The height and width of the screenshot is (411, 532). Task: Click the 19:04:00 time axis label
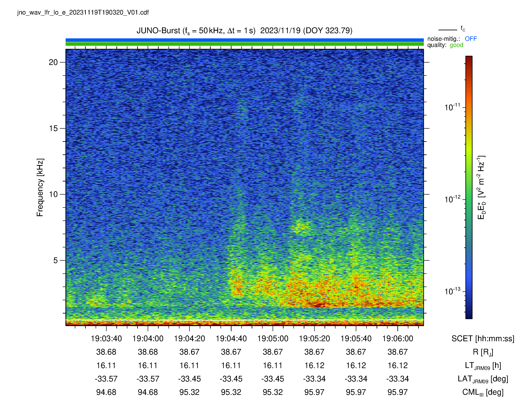[148, 338]
